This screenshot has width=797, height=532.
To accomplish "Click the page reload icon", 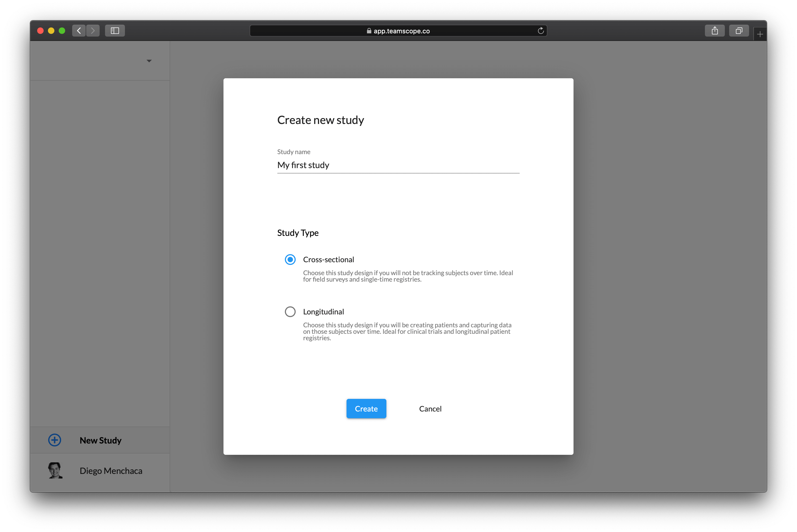I will (x=541, y=31).
